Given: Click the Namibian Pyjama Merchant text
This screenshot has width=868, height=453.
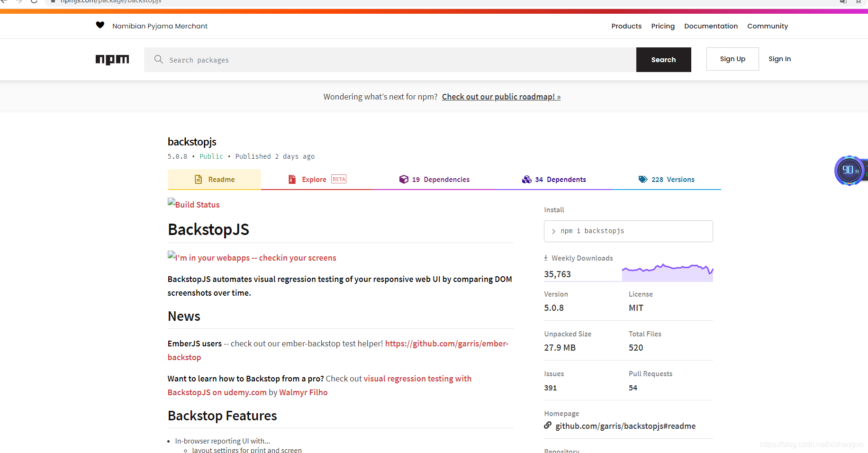Looking at the screenshot, I should (160, 26).
